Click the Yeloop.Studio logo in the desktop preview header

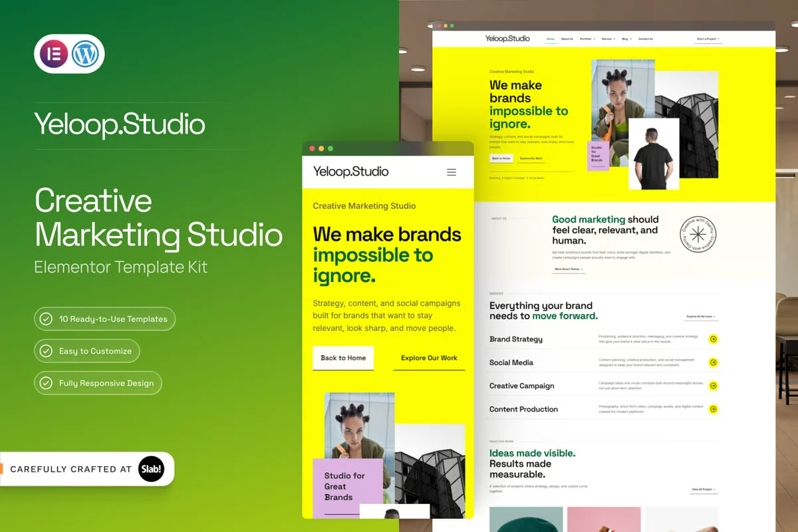pos(507,39)
